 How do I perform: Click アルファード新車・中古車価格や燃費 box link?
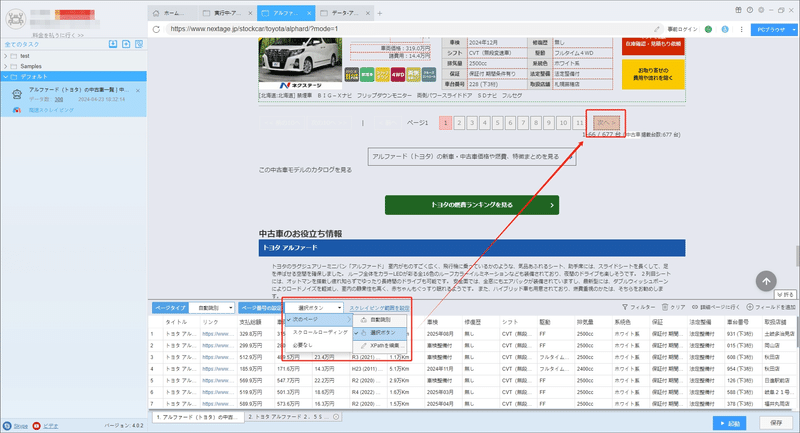(x=472, y=157)
